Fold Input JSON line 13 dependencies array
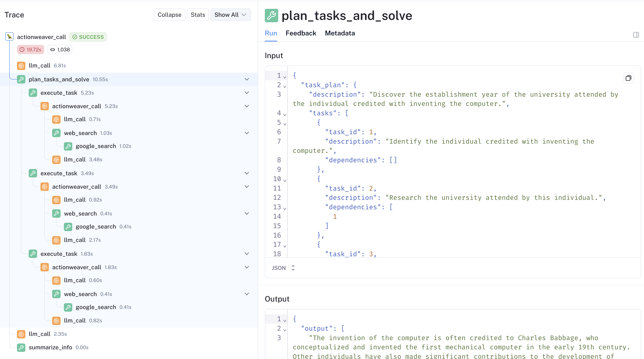Image resolution: width=644 pixels, height=359 pixels. pos(284,208)
